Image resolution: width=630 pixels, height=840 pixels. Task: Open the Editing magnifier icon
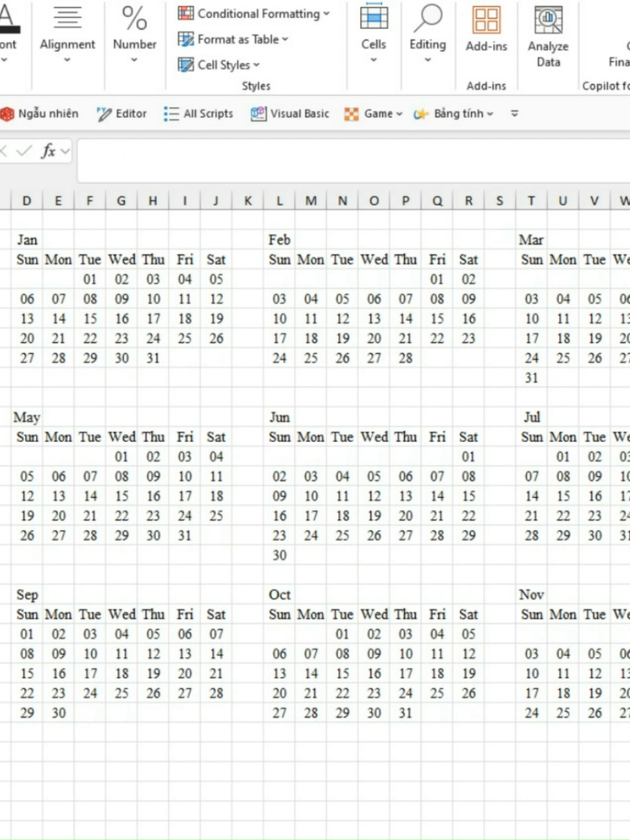428,18
